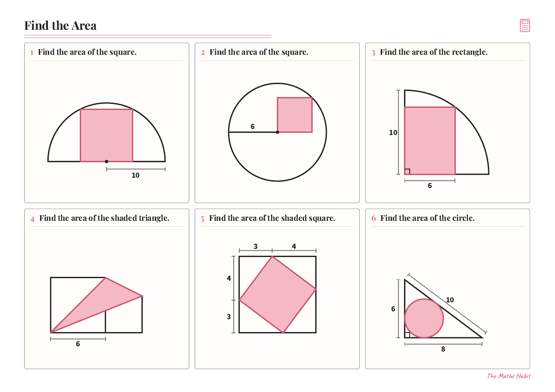
Task: Click the right-angle marker in problem 3
Action: point(407,172)
